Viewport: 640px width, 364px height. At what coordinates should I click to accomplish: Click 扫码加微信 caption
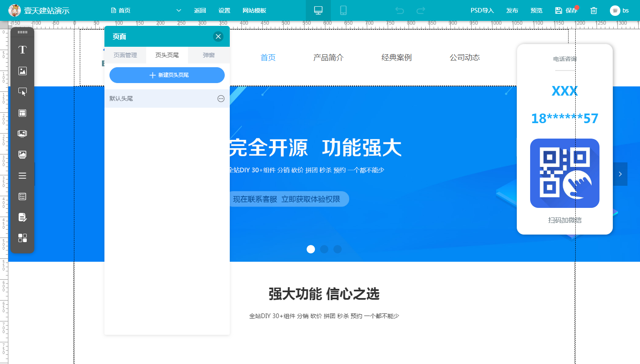click(x=565, y=220)
